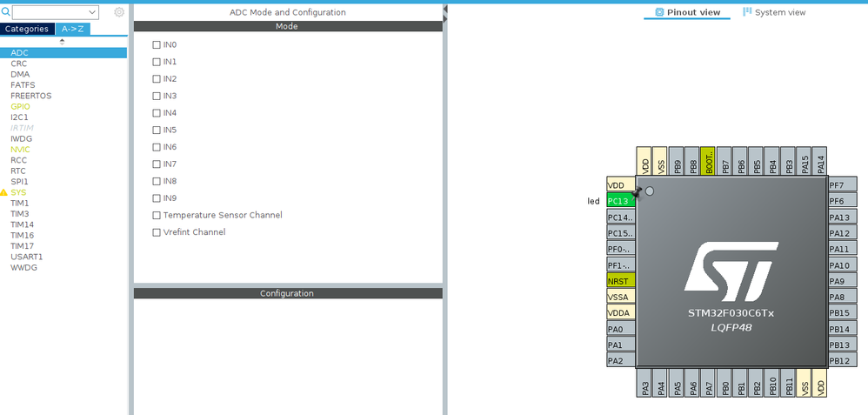
Task: Click the PA3 pin at bottom
Action: coord(644,382)
